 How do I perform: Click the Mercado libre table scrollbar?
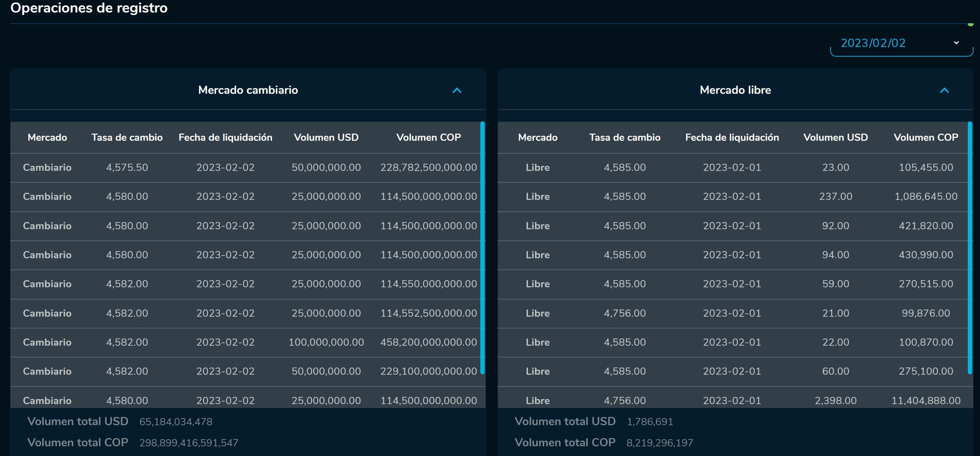pos(969,247)
